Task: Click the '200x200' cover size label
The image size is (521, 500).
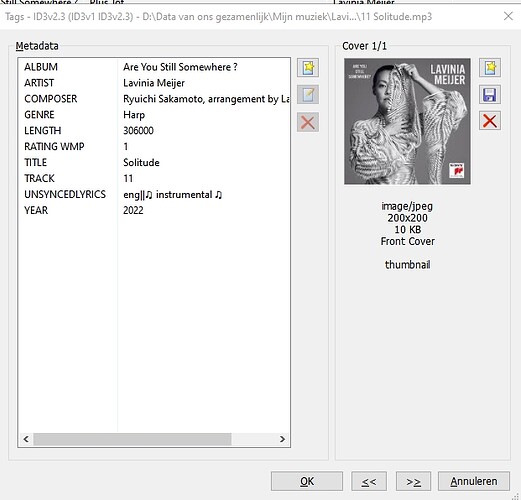Action: tap(407, 218)
